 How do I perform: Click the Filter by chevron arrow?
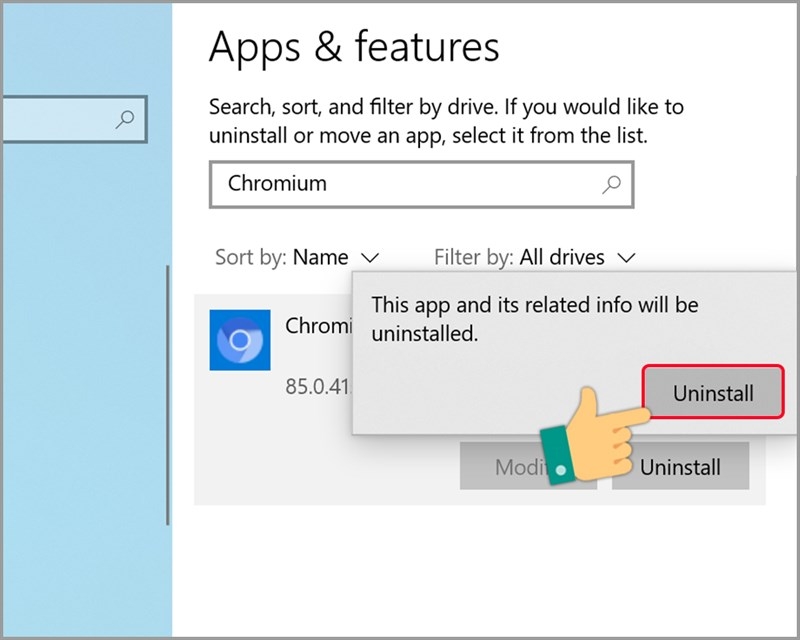point(627,258)
